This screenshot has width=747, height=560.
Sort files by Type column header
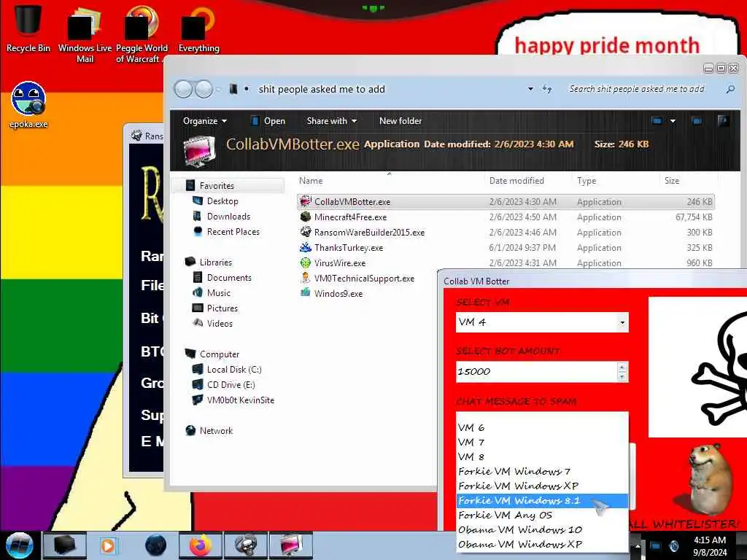[587, 181]
